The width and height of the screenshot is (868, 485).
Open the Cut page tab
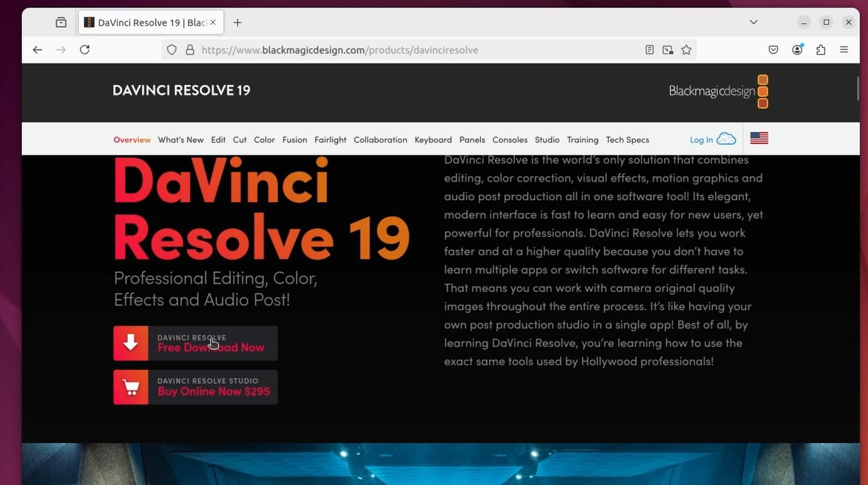(240, 140)
